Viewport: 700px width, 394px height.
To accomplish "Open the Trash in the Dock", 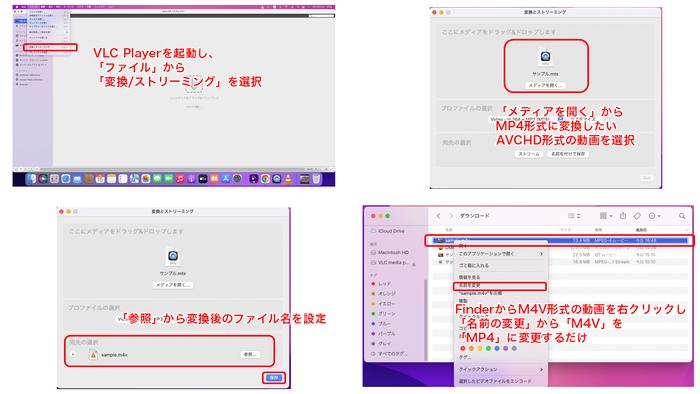I will [316, 179].
